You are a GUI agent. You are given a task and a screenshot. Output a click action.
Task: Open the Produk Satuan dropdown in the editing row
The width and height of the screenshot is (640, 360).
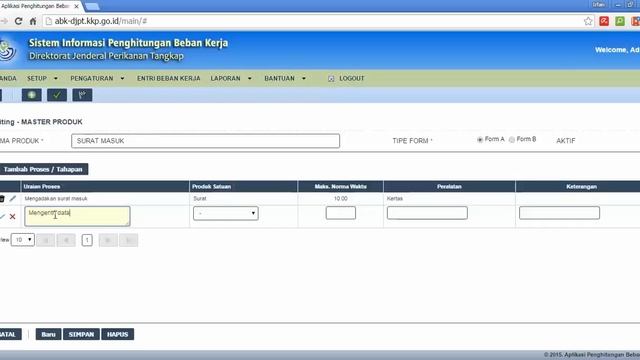tap(226, 213)
